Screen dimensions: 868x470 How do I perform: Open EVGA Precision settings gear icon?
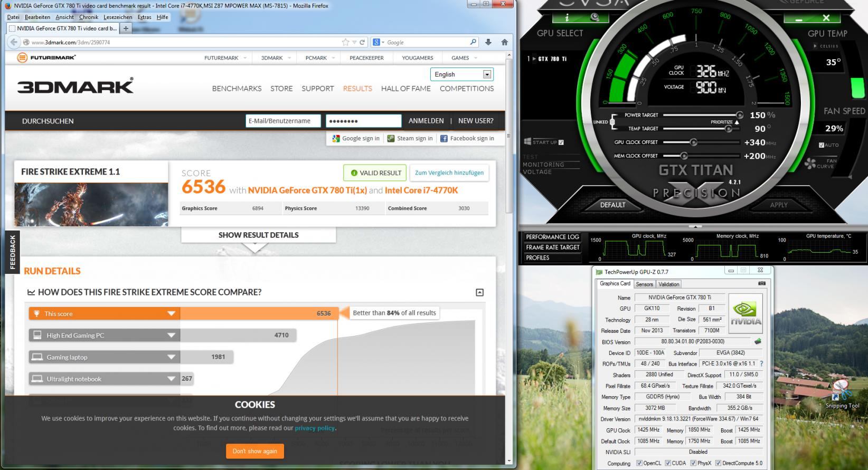[595, 17]
